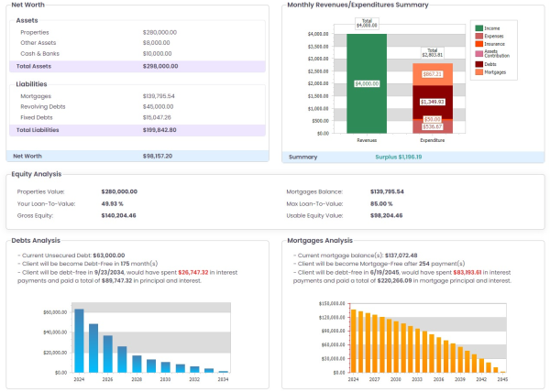Click the Debts legend swatch

coord(478,64)
